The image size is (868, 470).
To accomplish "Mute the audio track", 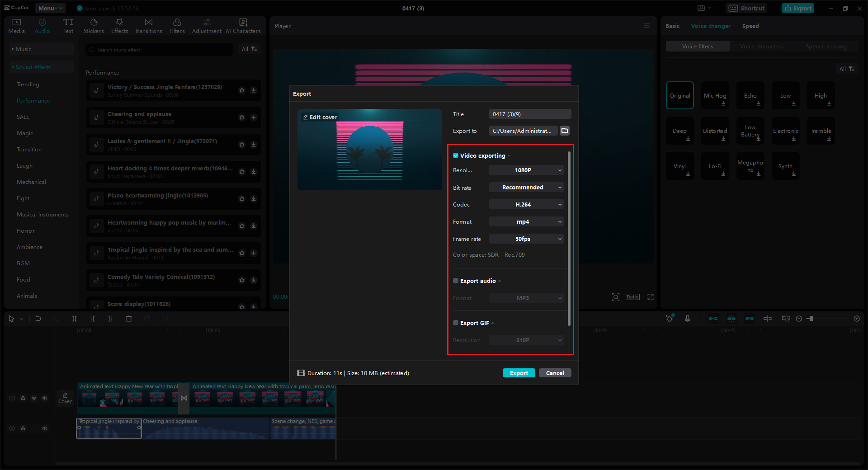I will click(x=45, y=428).
